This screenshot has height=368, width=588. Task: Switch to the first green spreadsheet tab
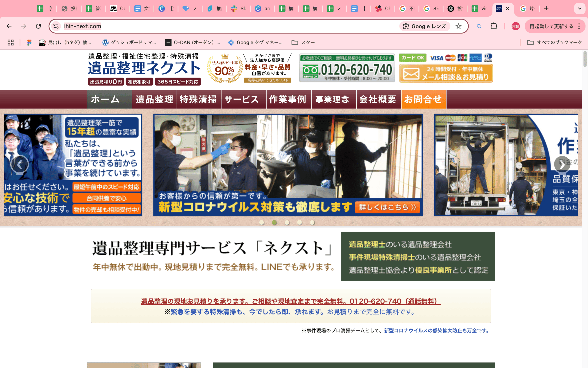point(45,9)
